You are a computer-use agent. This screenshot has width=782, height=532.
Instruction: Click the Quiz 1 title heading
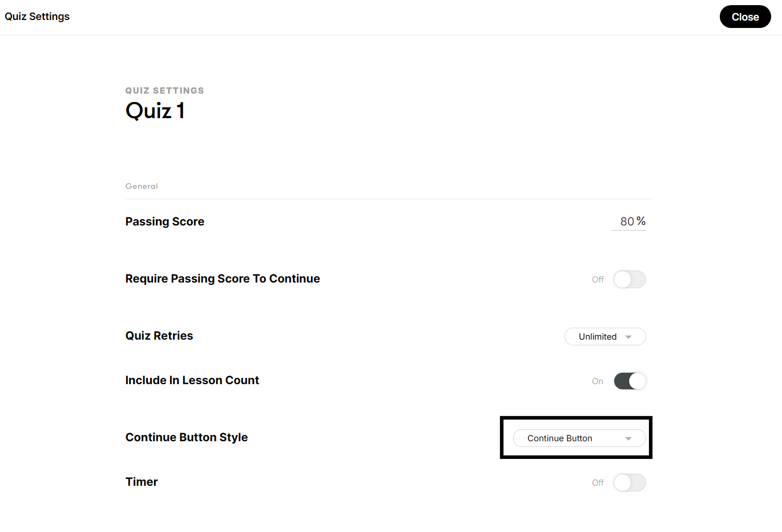(155, 111)
